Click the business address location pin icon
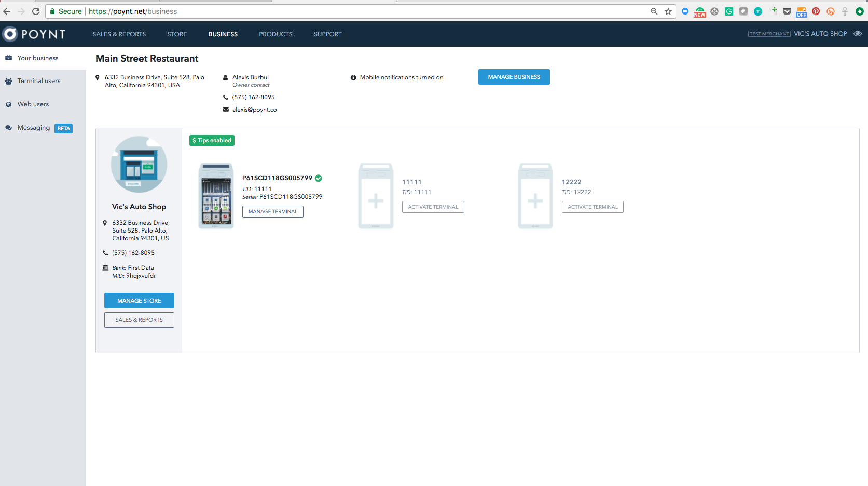Image resolution: width=868 pixels, height=486 pixels. point(98,77)
